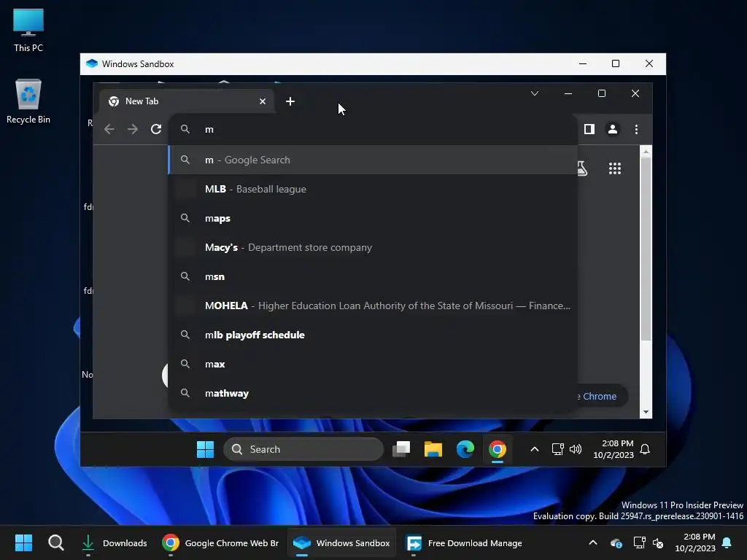Click the host muted volume icon
The height and width of the screenshot is (560, 747).
pos(658,542)
